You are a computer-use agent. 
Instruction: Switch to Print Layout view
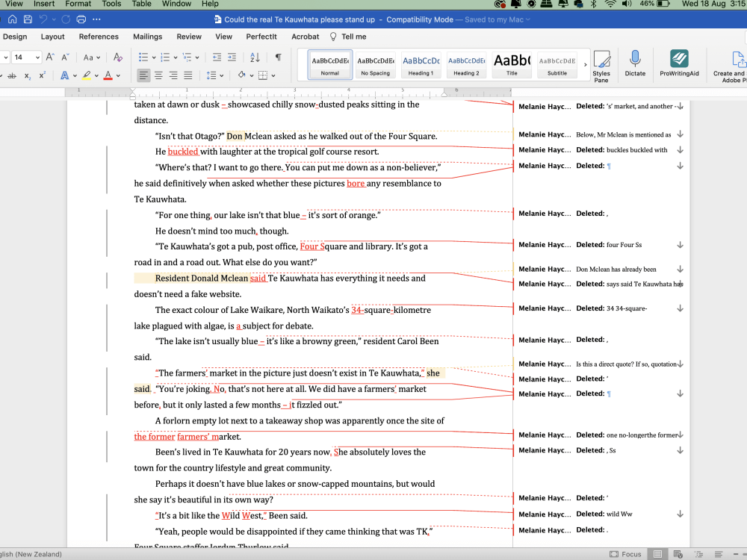[657, 554]
